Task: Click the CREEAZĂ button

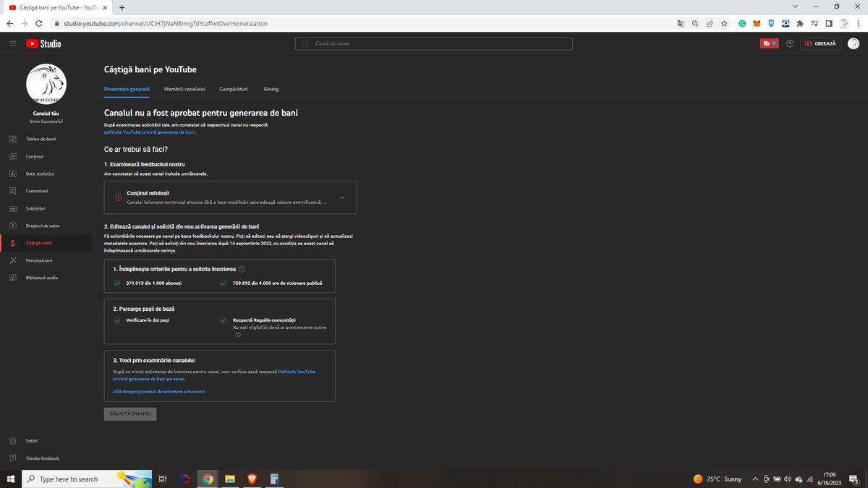Action: [x=820, y=43]
